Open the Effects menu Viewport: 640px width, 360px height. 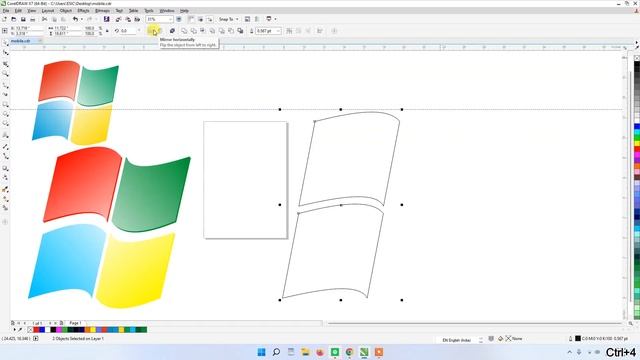click(x=83, y=11)
